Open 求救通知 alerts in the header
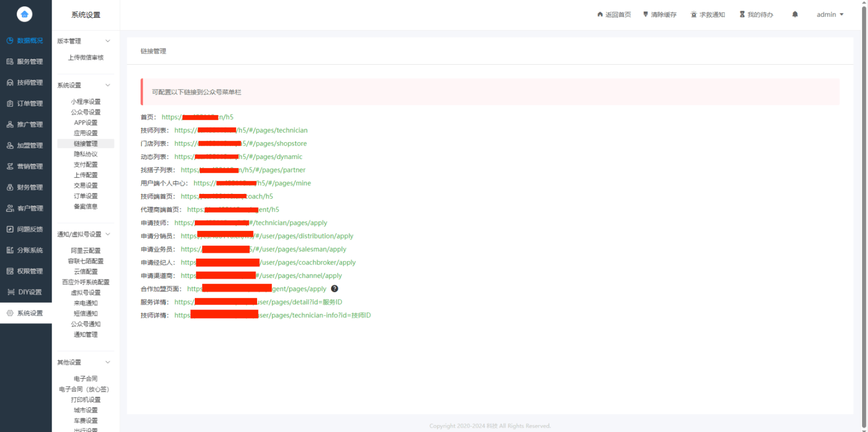 708,15
